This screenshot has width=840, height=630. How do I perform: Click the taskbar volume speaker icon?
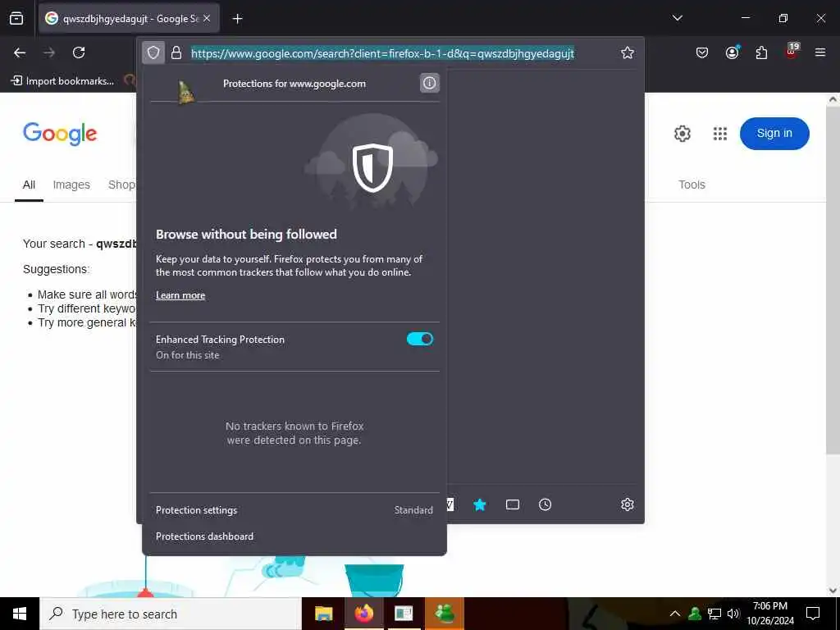click(x=733, y=614)
